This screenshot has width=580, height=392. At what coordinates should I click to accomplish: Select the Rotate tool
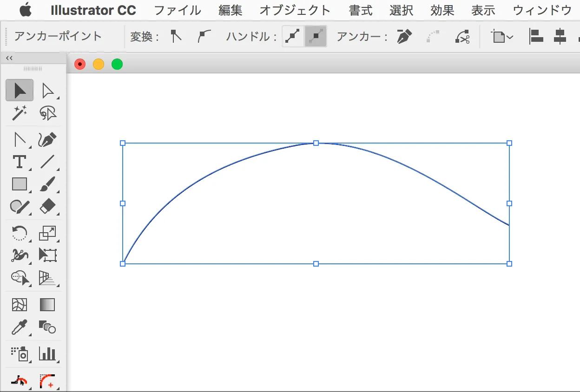[20, 233]
